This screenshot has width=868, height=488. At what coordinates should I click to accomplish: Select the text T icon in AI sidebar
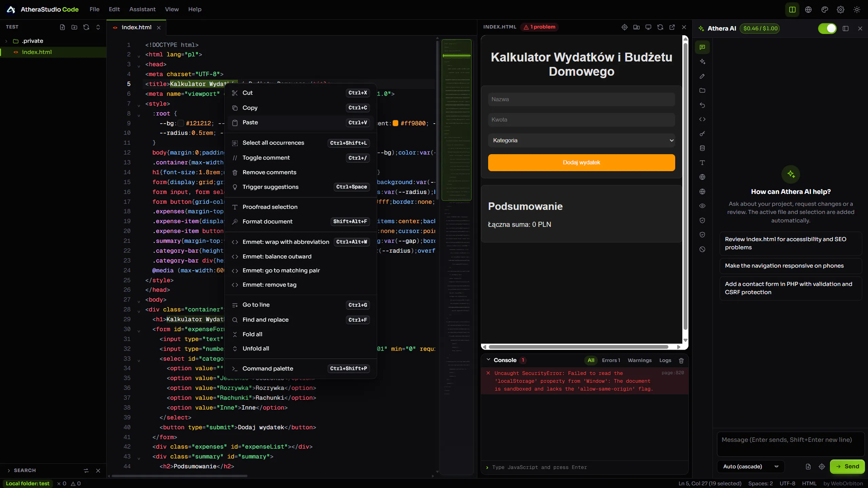[x=702, y=163]
